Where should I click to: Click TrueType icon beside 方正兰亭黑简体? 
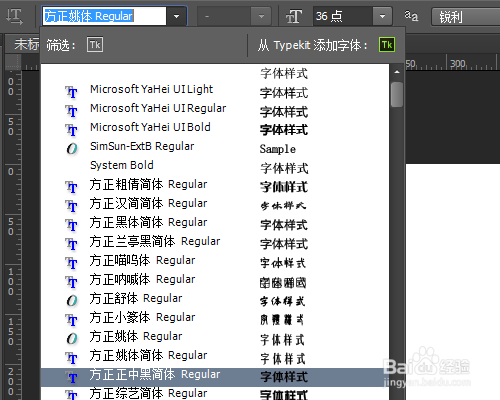[x=72, y=244]
